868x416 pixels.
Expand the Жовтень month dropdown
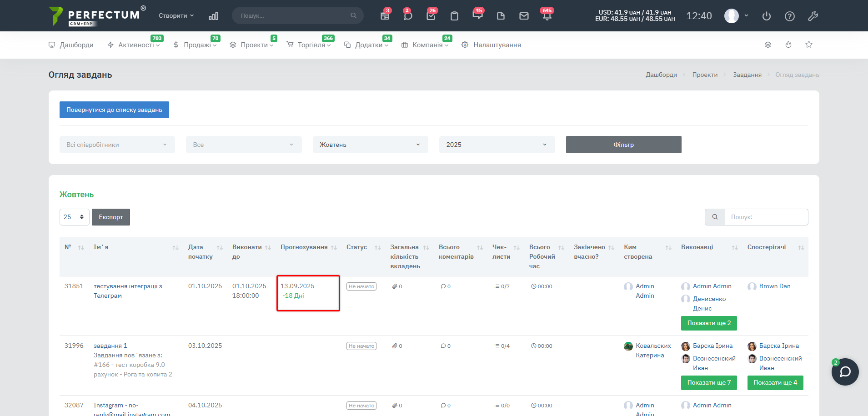[x=370, y=145]
